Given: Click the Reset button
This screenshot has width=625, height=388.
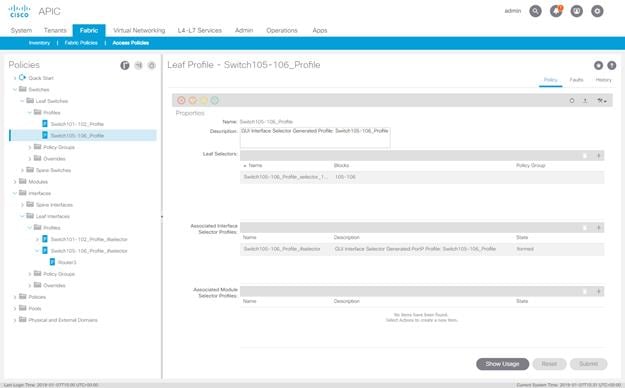Looking at the screenshot, I should (x=549, y=364).
